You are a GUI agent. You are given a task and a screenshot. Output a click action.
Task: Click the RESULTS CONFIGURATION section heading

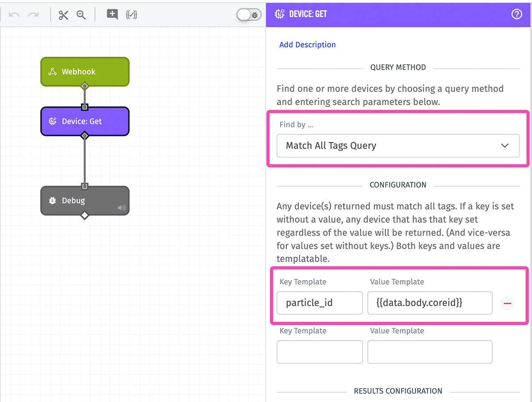(398, 391)
